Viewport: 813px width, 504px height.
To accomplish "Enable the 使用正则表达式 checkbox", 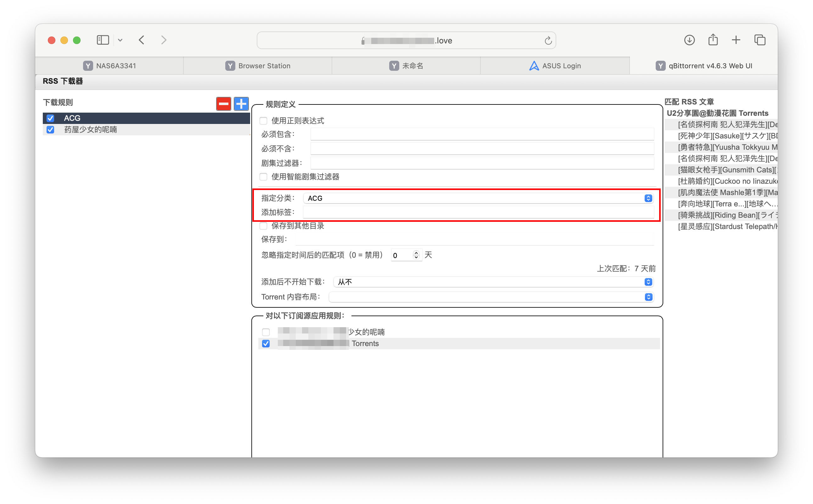I will 263,121.
